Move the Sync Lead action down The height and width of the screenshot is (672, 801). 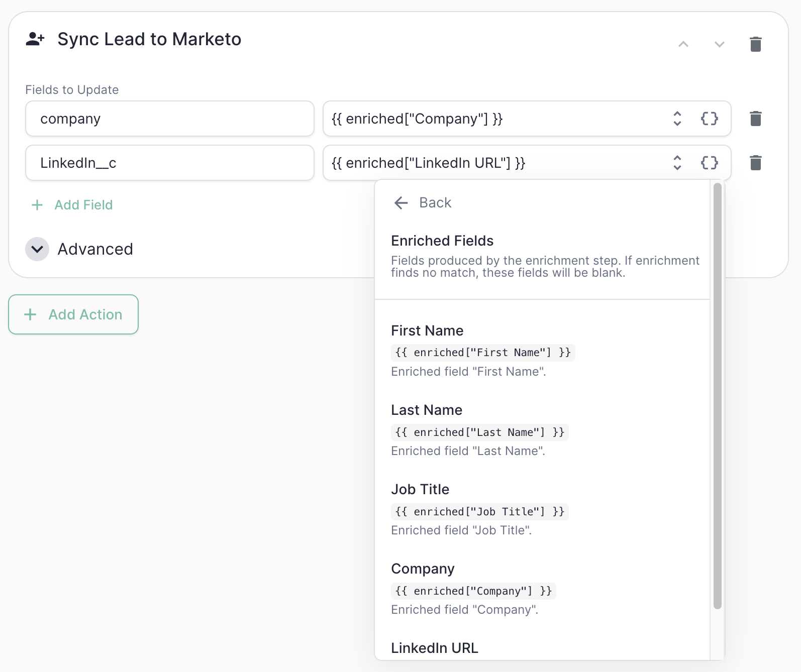pos(720,44)
